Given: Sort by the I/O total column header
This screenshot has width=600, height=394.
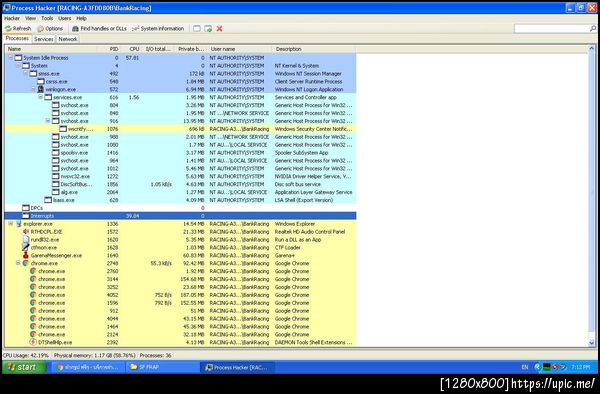Looking at the screenshot, I should [x=157, y=49].
